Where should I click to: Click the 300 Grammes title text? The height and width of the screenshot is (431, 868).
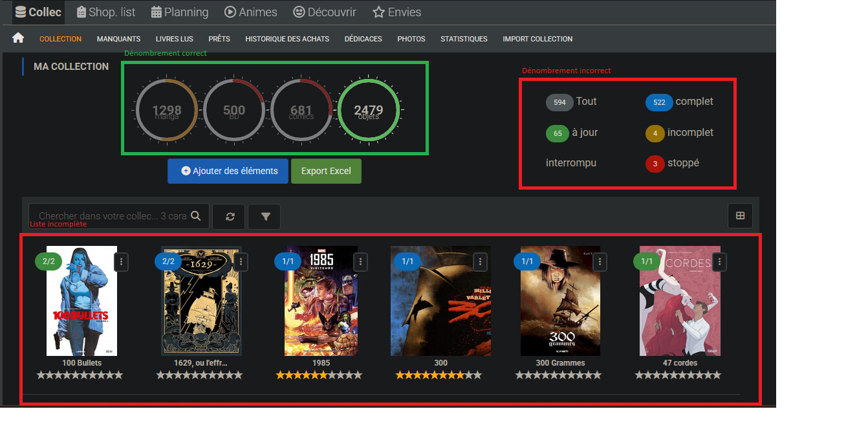click(560, 363)
